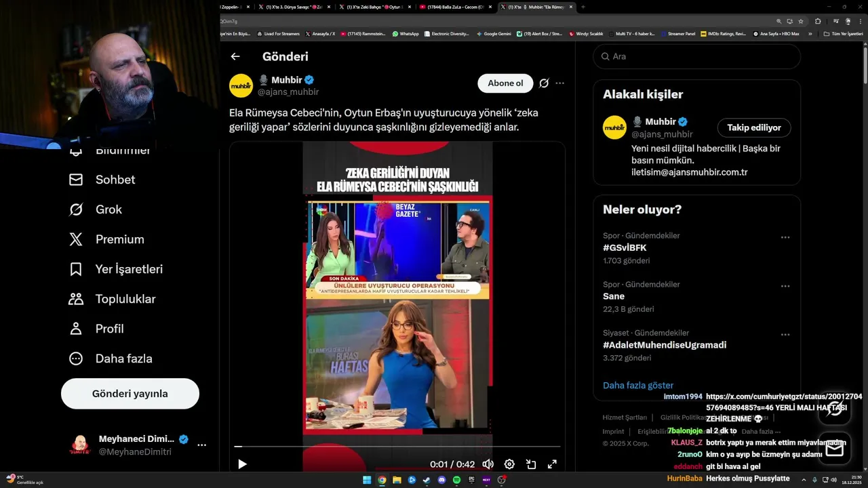This screenshot has width=868, height=488.
Task: Open the post's three-dot more menu
Action: [x=560, y=83]
